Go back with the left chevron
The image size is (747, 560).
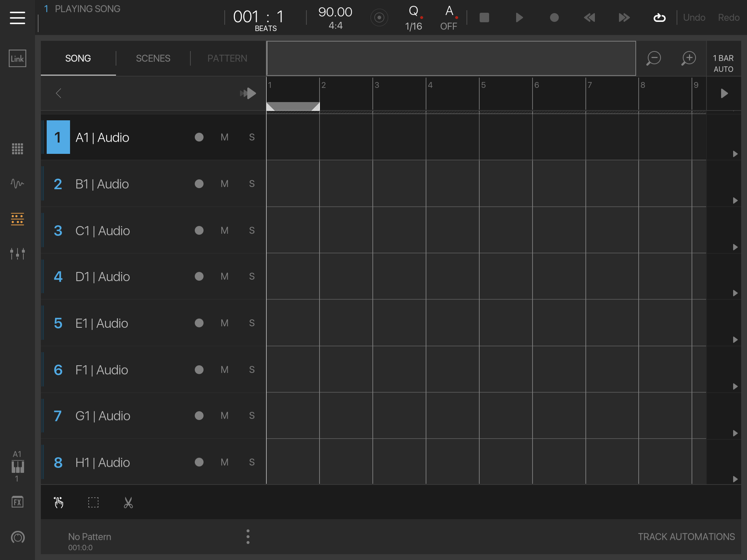(x=58, y=93)
